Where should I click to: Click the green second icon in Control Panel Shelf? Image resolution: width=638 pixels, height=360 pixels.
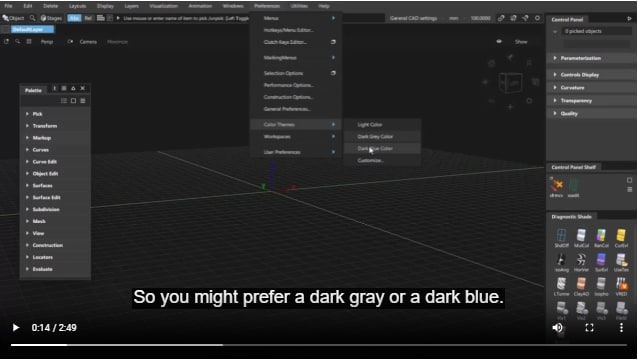(x=573, y=185)
